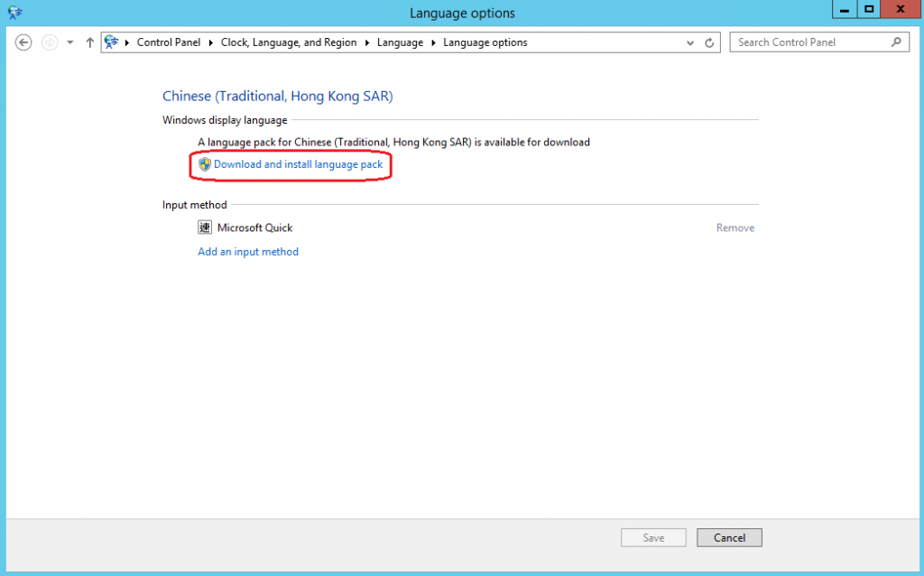
Task: Click the search magnifier icon
Action: (x=896, y=42)
